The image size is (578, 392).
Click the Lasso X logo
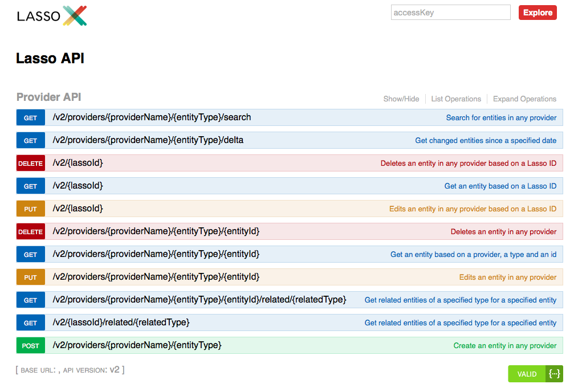pos(52,15)
